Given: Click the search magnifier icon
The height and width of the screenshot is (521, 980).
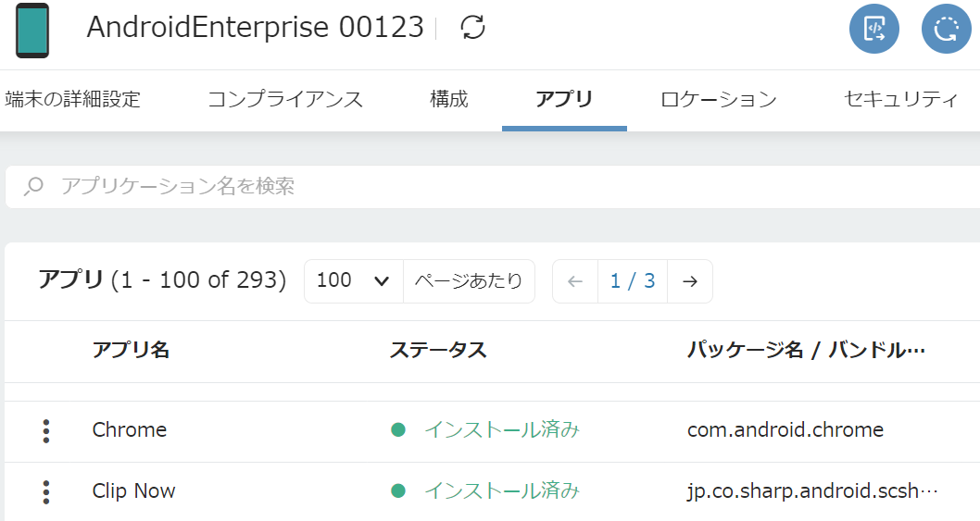Looking at the screenshot, I should (33, 187).
